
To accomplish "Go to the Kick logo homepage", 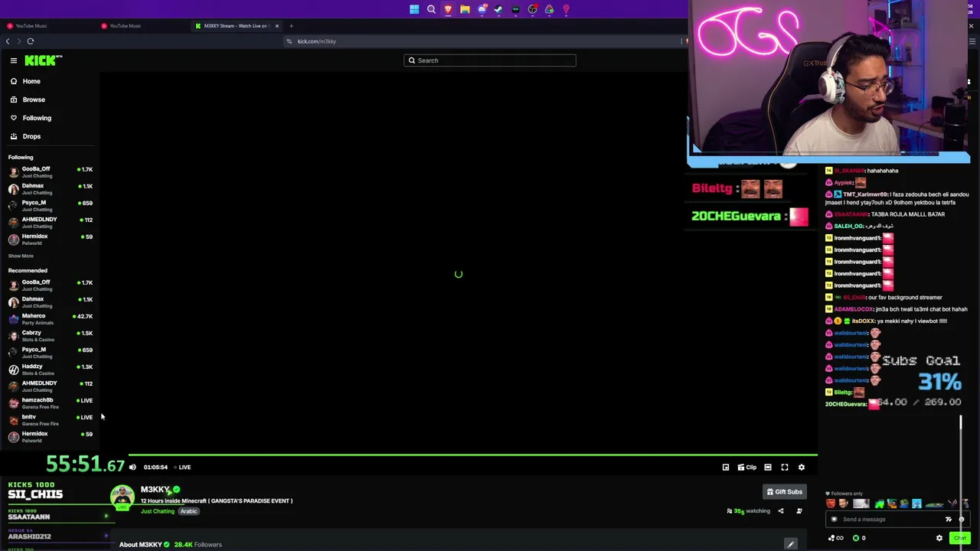I will click(x=43, y=60).
